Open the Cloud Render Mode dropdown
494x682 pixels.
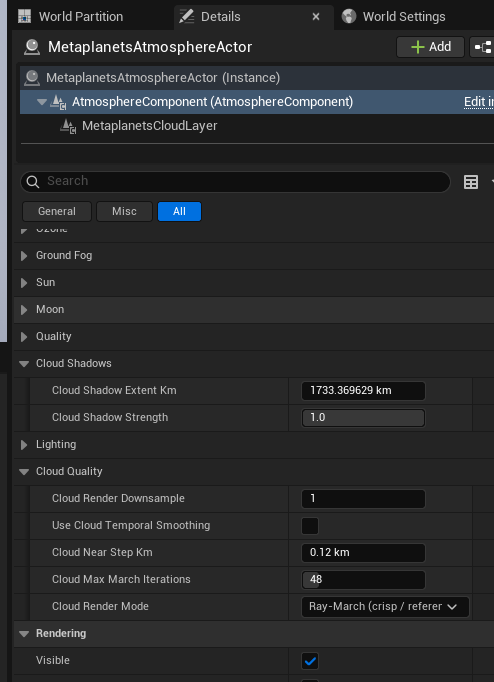385,607
